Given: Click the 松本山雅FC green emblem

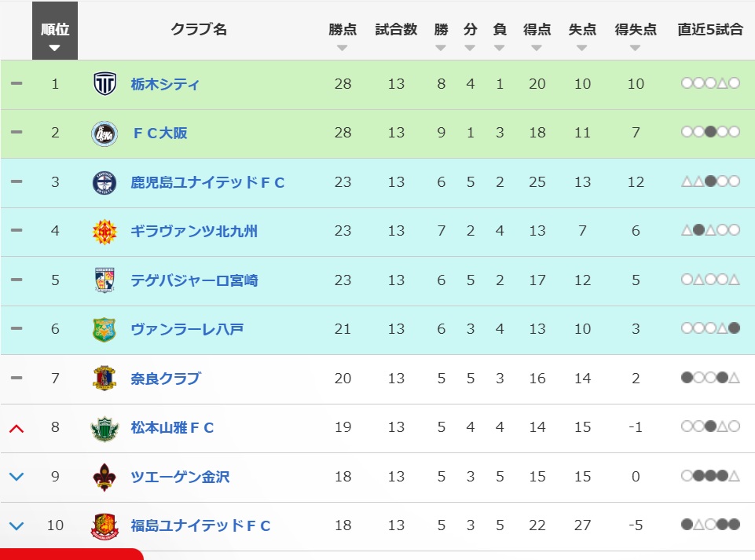Looking at the screenshot, I should 104,428.
